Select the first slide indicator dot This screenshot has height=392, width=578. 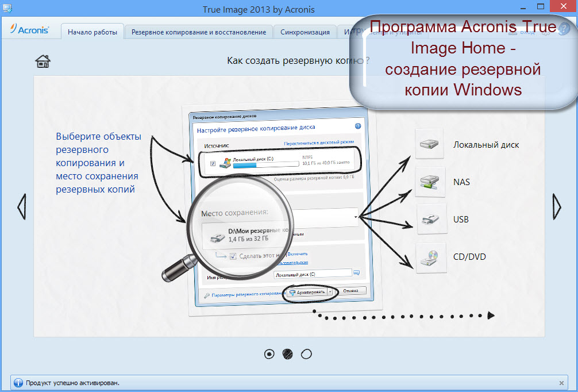269,354
